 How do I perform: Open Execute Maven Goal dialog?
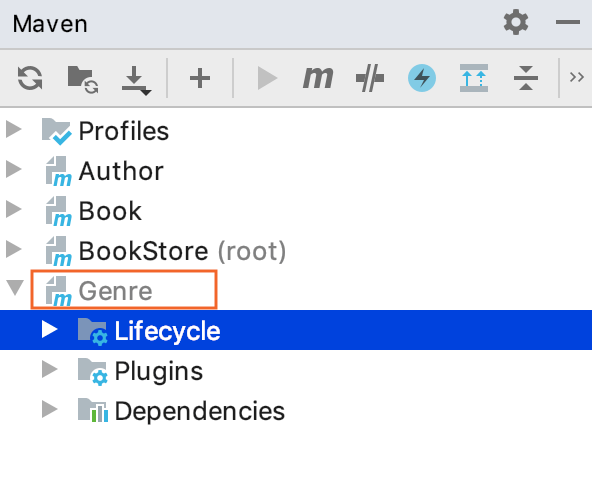coord(318,78)
